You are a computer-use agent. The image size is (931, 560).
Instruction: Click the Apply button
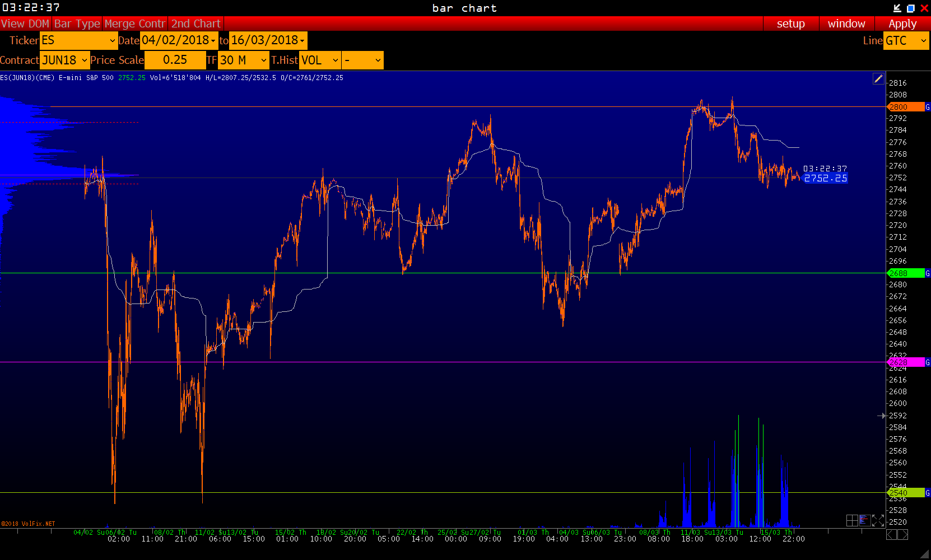902,24
